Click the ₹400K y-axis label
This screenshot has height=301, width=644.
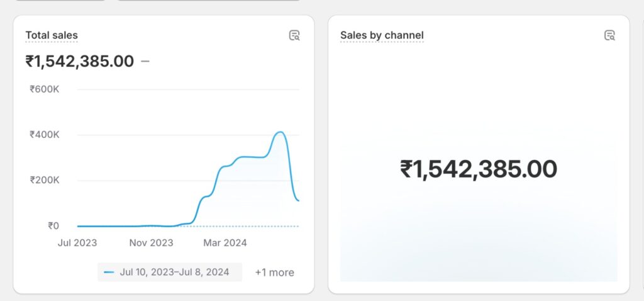click(x=45, y=135)
